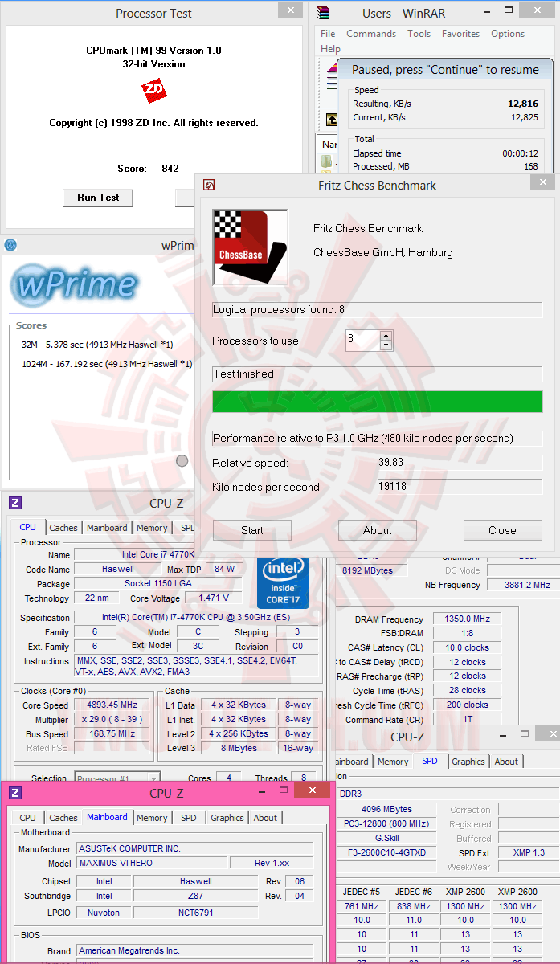Click the wPrime title bar icon
560x964 pixels.
click(x=10, y=245)
